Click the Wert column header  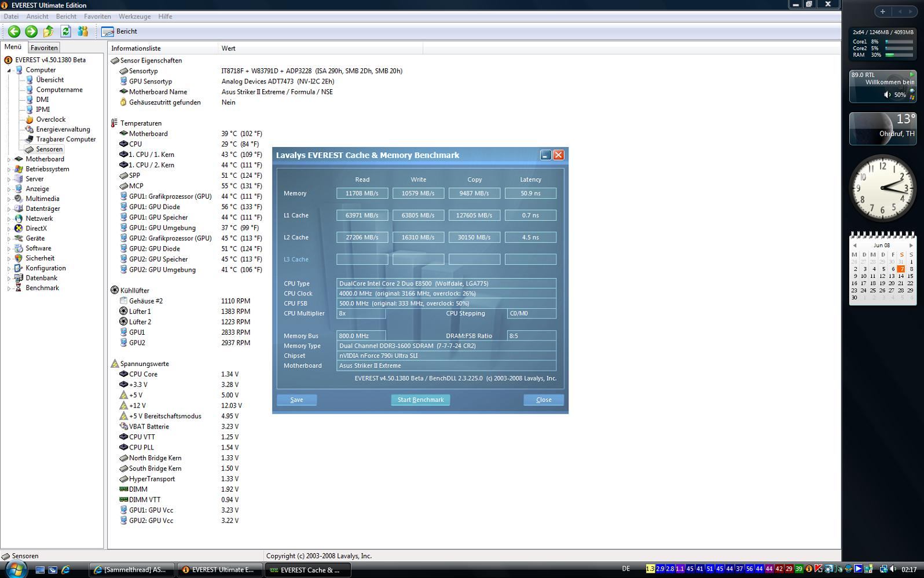[x=320, y=49]
